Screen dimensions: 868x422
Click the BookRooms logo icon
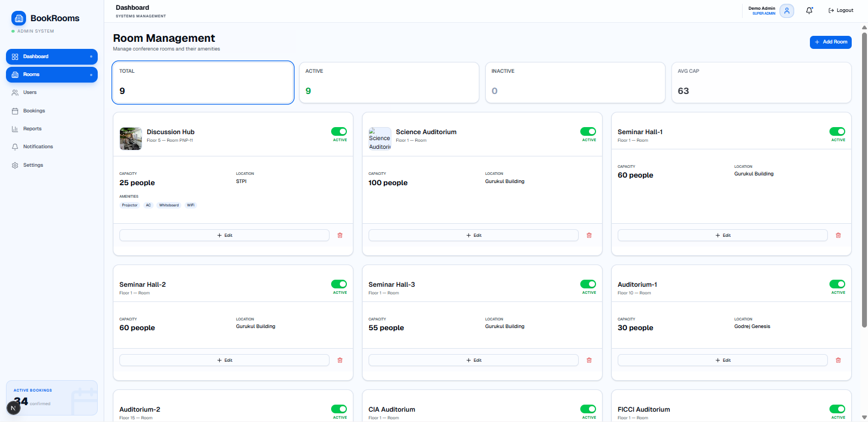pos(18,18)
